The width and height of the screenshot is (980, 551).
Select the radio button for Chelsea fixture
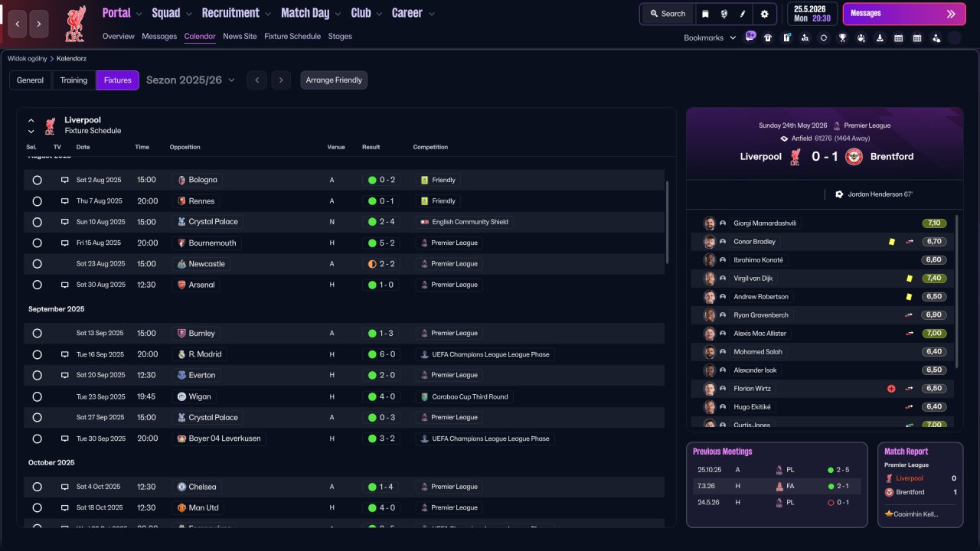[37, 487]
